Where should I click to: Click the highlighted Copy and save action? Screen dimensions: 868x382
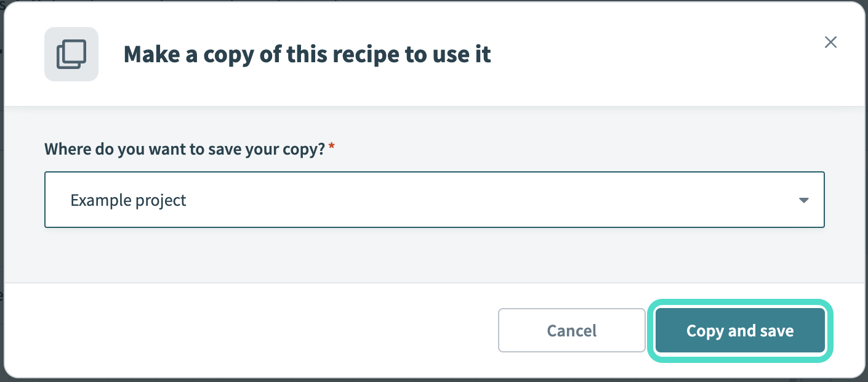click(739, 330)
